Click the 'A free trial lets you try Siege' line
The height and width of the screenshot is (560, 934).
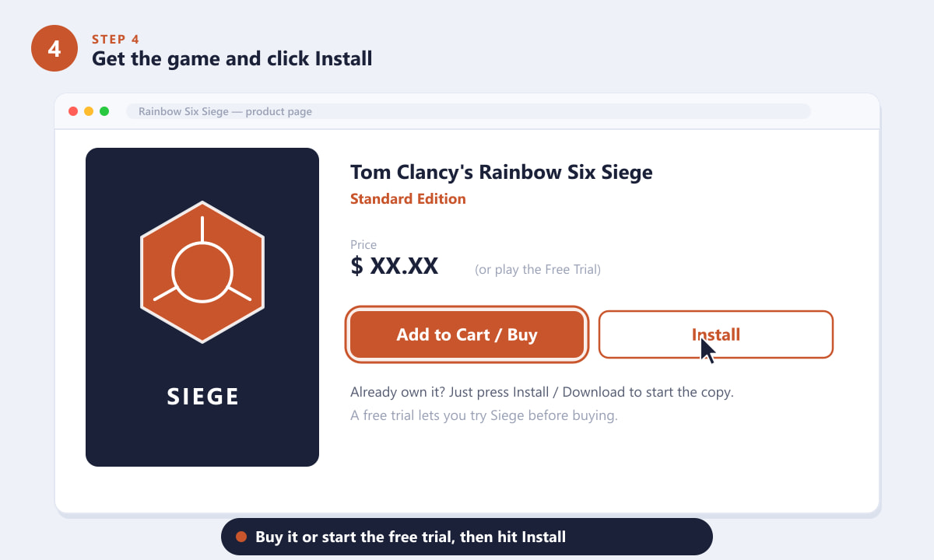(x=483, y=415)
